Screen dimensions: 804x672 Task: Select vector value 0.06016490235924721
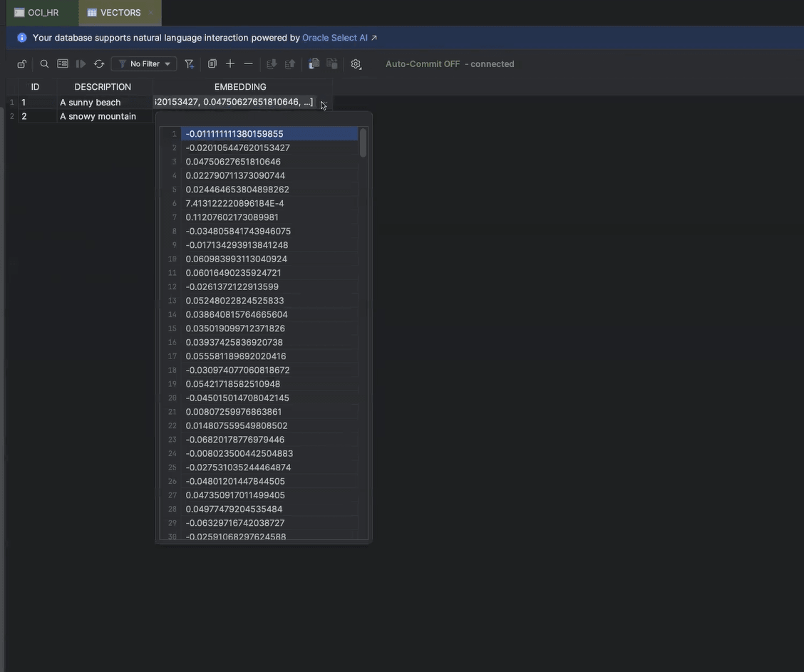point(269,273)
